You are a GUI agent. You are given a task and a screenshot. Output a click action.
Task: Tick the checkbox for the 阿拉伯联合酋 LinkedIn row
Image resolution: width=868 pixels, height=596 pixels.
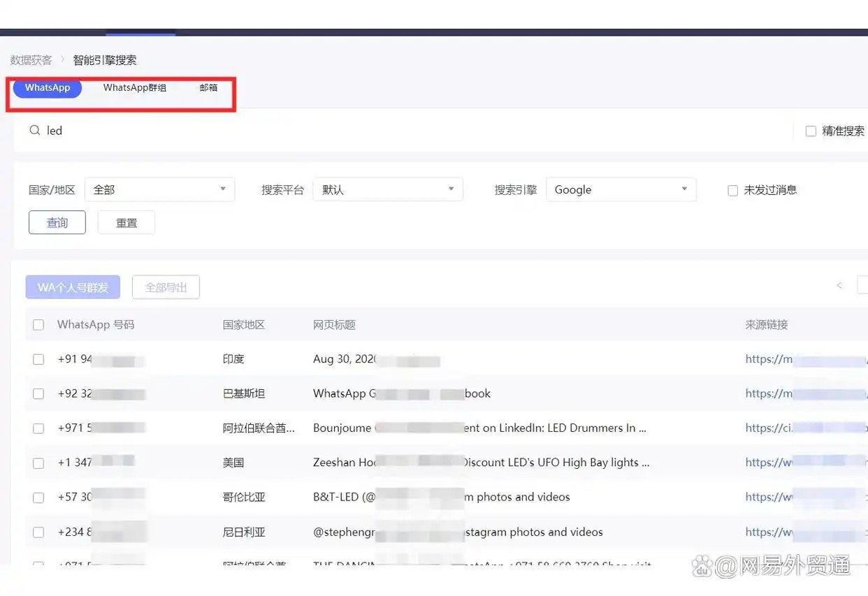coord(38,428)
